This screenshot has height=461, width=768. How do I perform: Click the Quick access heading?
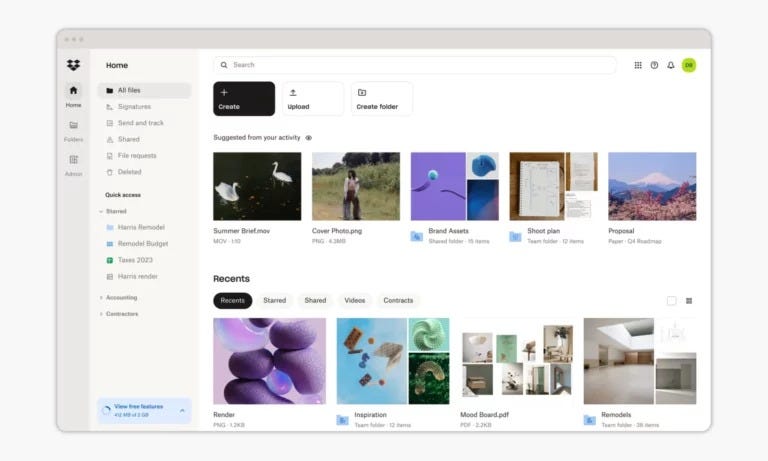[123, 195]
